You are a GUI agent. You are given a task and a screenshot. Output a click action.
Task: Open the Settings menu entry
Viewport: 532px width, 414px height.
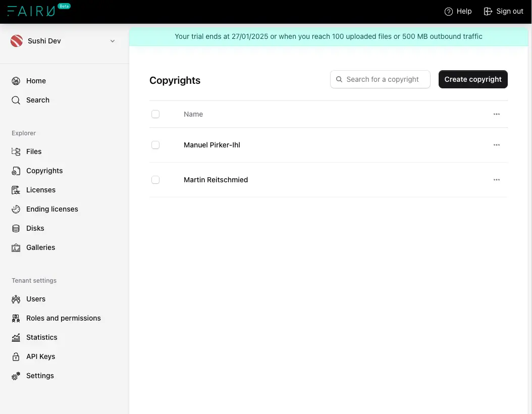[40, 376]
